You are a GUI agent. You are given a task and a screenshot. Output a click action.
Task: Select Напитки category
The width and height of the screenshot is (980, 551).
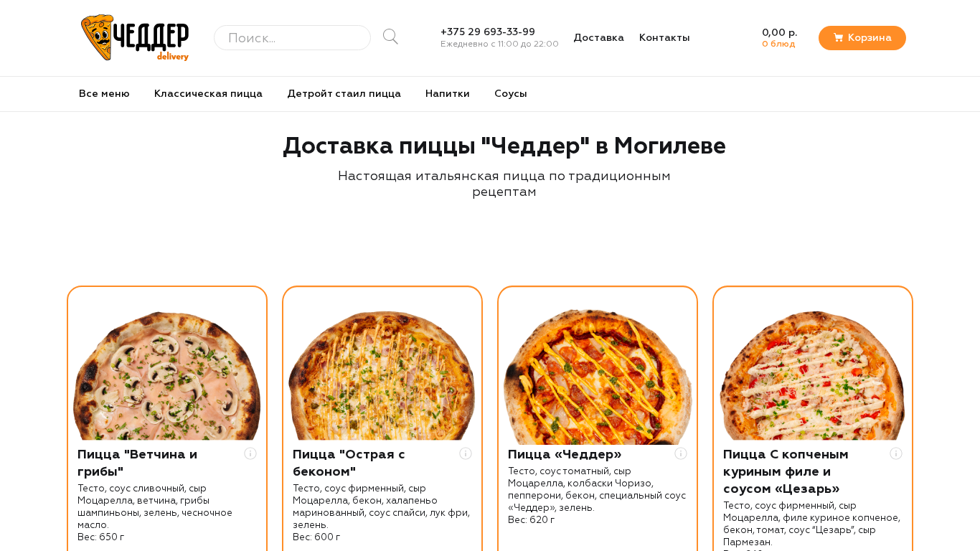[448, 94]
